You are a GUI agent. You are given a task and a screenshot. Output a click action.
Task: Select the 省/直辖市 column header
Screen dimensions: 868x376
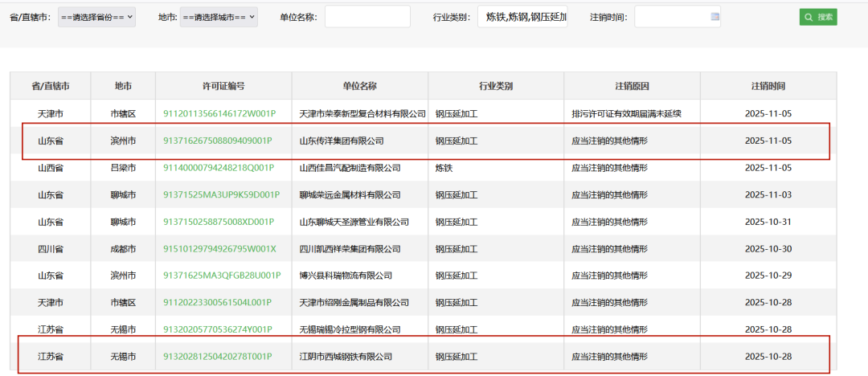tap(51, 87)
